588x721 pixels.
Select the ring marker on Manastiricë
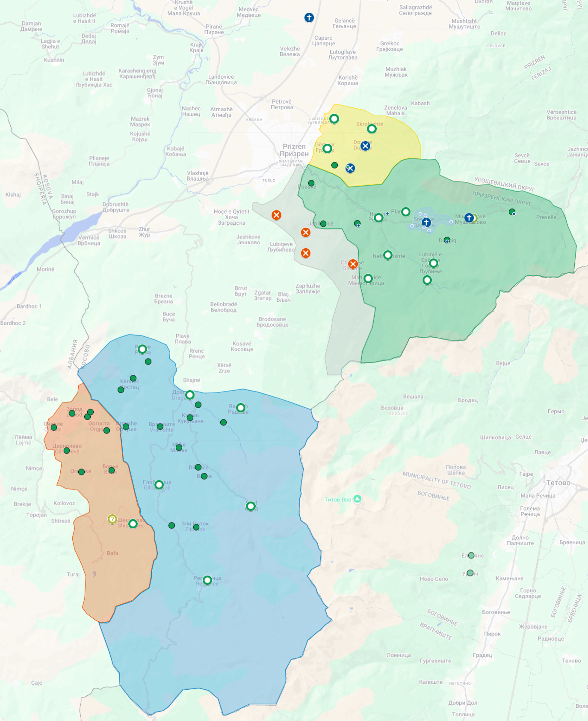coord(368,279)
